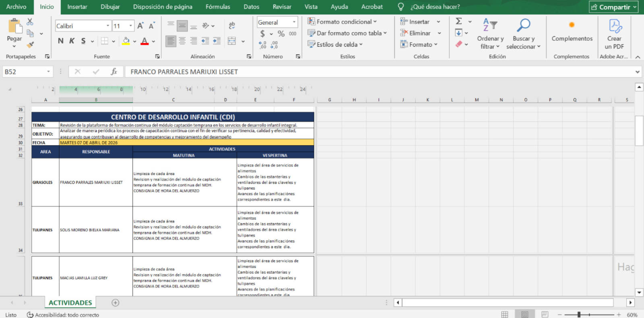Click the insert function fx icon
The height and width of the screenshot is (318, 644).
114,72
